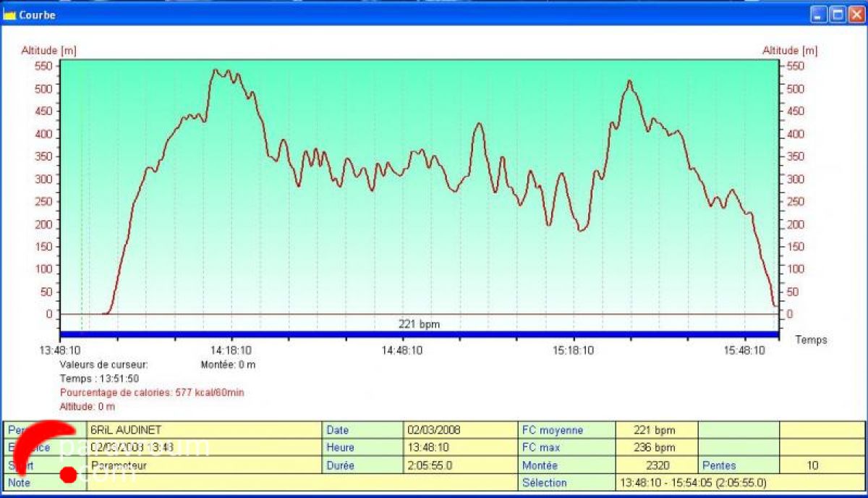Click the 14:18:10 time axis label
The width and height of the screenshot is (868, 498).
pyautogui.click(x=231, y=350)
